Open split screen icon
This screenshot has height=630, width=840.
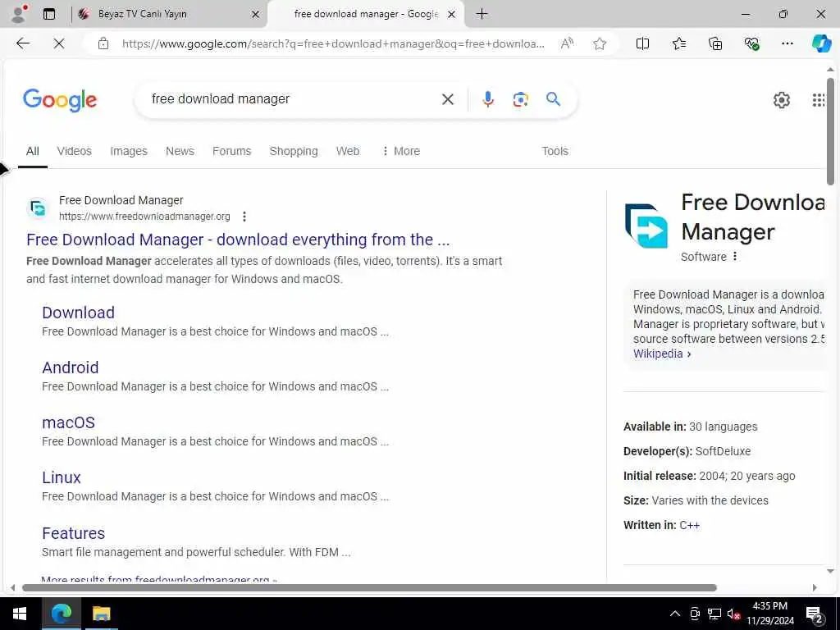[x=642, y=43]
